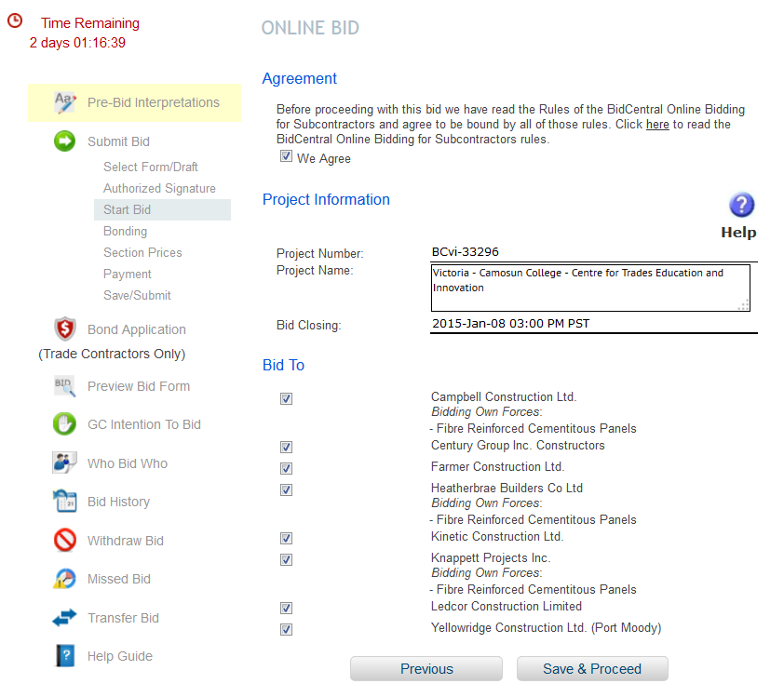The width and height of the screenshot is (784, 697).
Task: Click the Century Group Inc. Constructors text
Action: [518, 445]
